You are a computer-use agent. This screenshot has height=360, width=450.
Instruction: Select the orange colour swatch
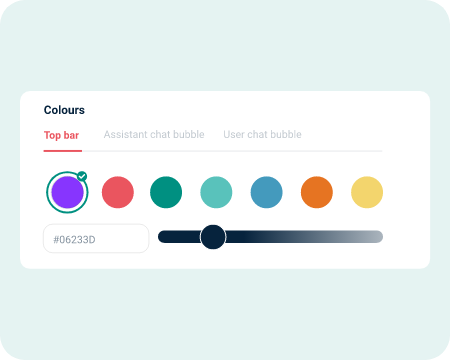pos(317,192)
